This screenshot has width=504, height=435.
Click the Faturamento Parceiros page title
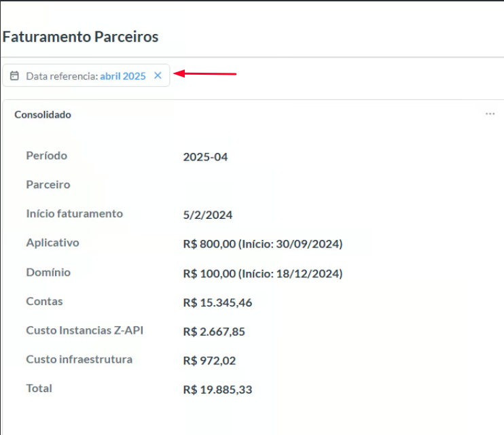pyautogui.click(x=80, y=37)
